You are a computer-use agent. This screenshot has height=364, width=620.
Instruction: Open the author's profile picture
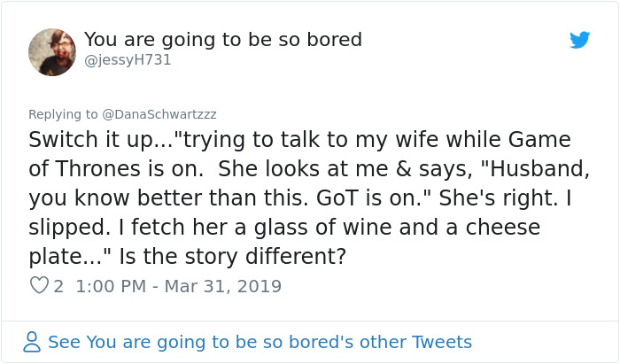click(52, 51)
